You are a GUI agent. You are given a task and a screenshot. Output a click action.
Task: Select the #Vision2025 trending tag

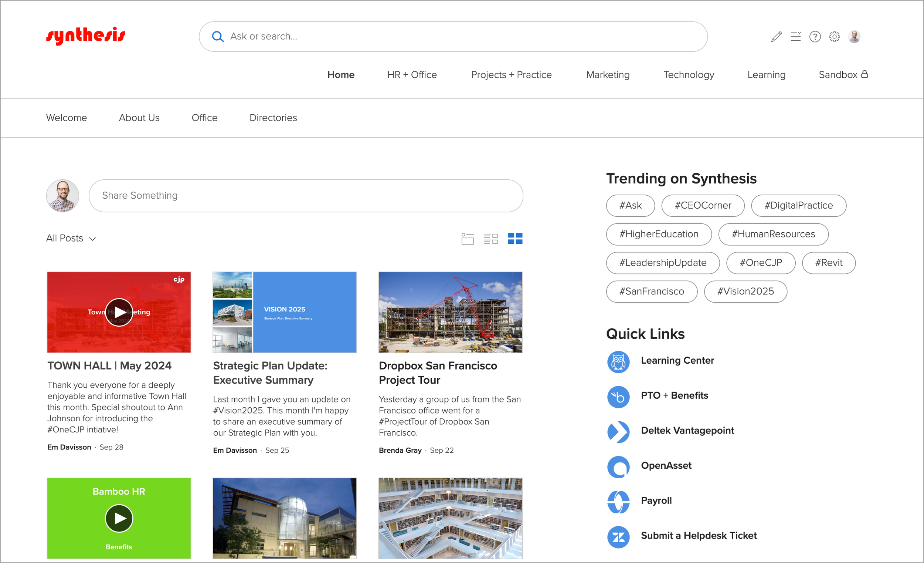click(x=745, y=291)
